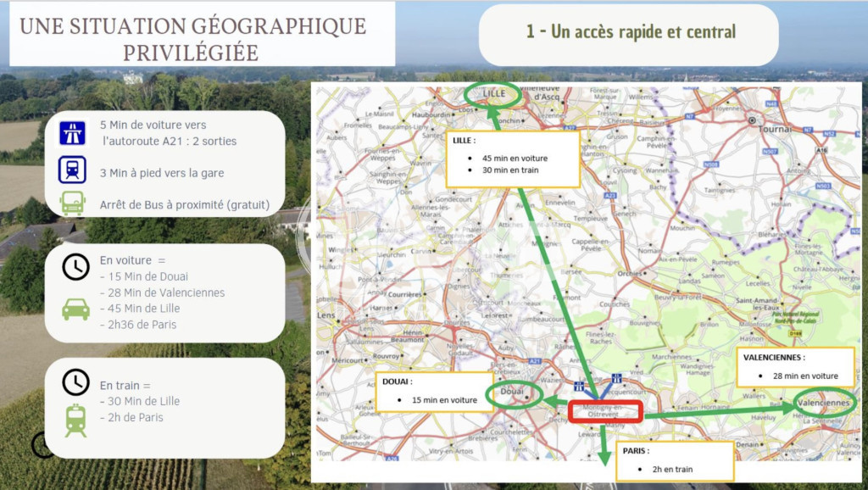Click the text 3 Min à pied vers la gare
Image resolution: width=868 pixels, height=490 pixels.
coord(162,173)
